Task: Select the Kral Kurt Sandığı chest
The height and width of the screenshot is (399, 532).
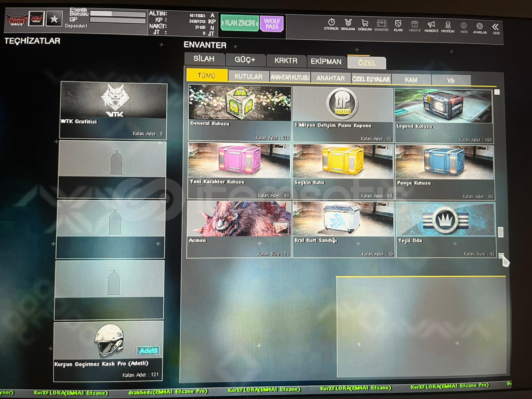Action: click(344, 229)
